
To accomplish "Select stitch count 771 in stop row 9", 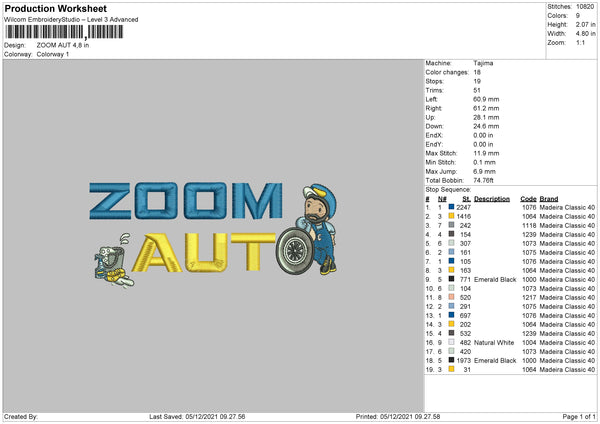I will click(x=465, y=279).
